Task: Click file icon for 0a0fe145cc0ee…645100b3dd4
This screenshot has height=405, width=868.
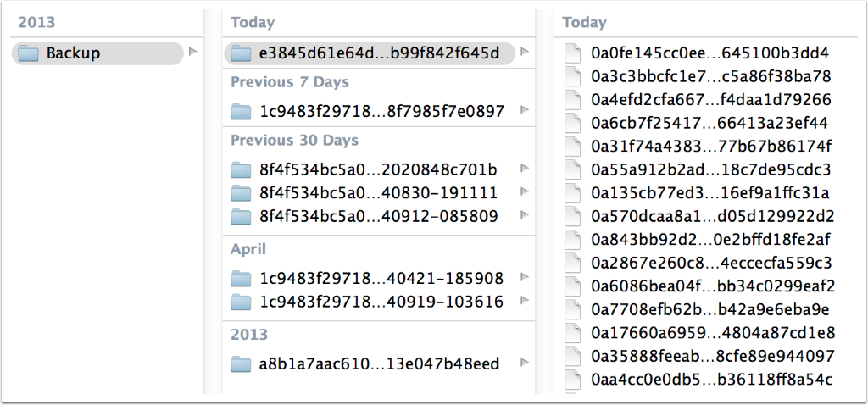Action: point(574,53)
